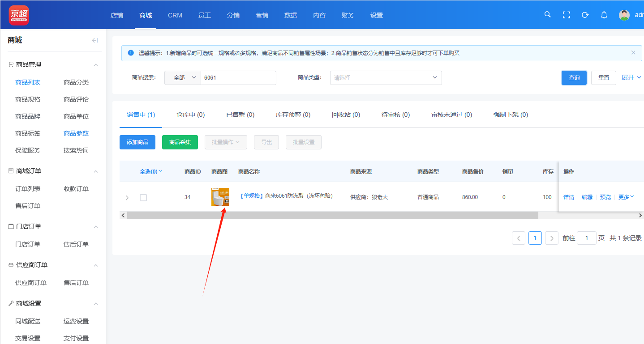Open 商品参数 in sidebar
The image size is (644, 344).
76,133
